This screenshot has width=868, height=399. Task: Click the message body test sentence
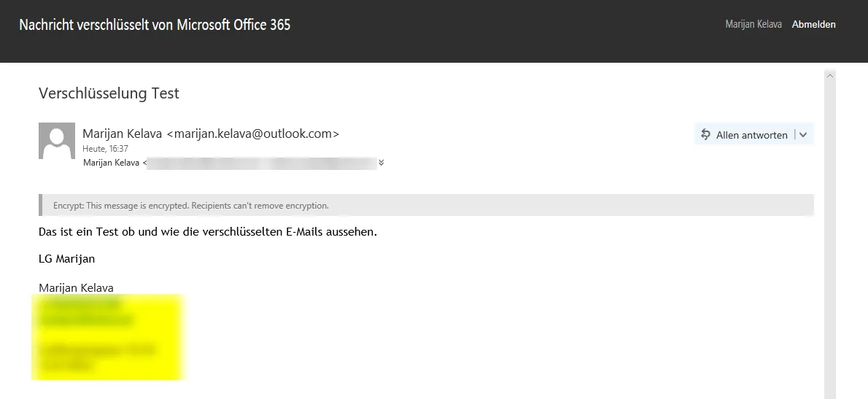pos(208,232)
